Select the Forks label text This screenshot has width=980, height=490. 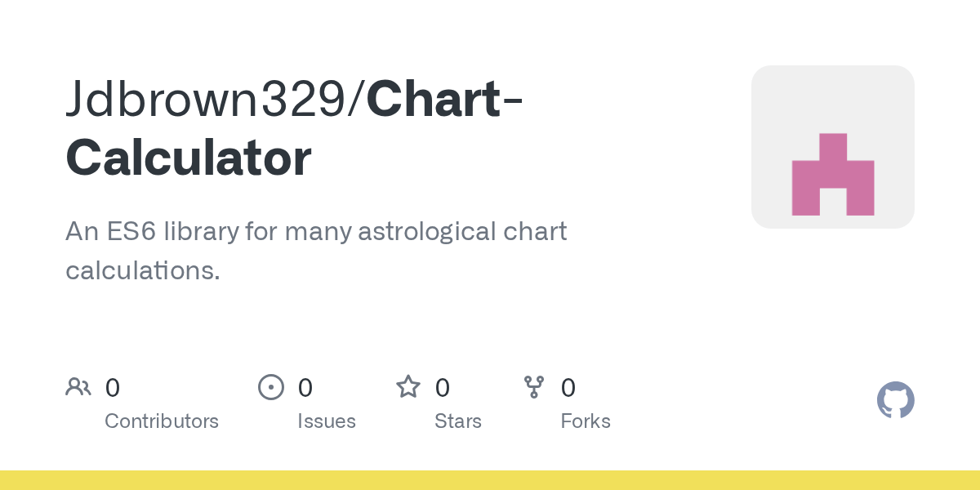point(586,421)
